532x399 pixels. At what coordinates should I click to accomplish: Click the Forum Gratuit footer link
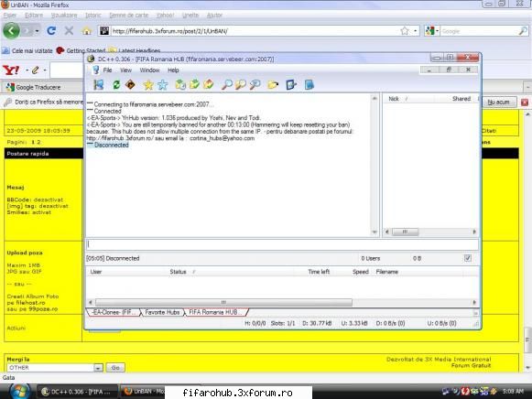click(x=471, y=365)
